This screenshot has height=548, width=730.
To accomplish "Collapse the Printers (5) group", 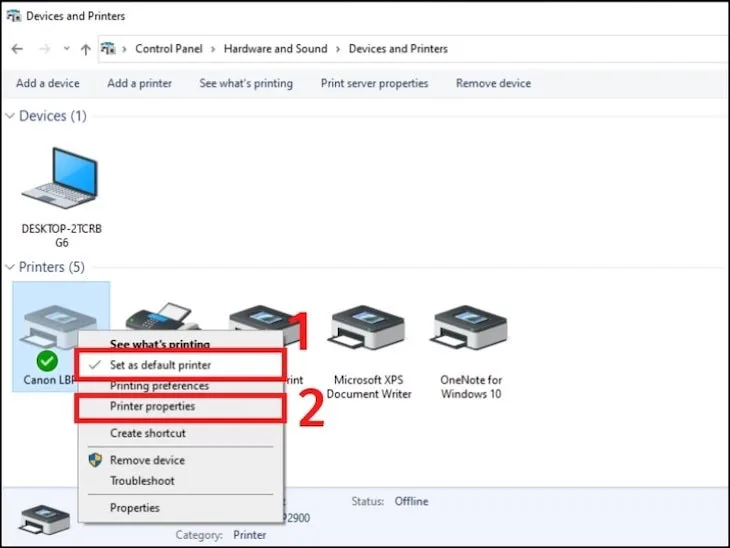I will point(10,267).
